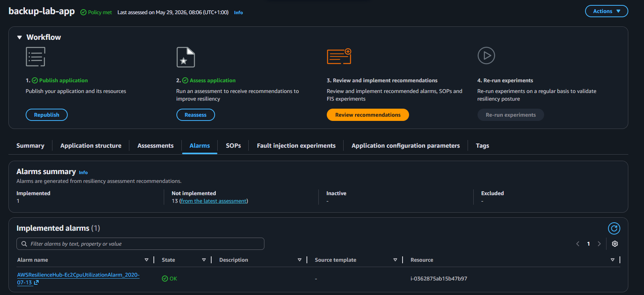Viewport: 644px width, 295px height.
Task: Click the Implemented count value 1
Action: 18,201
